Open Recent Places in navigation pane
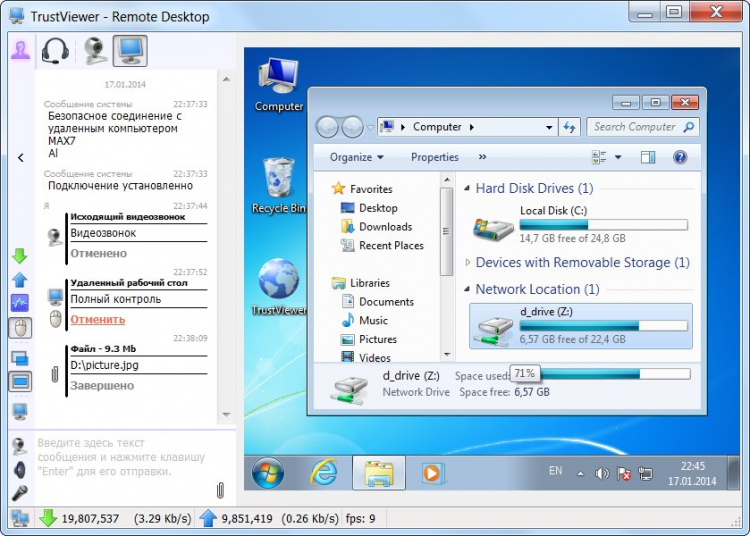750x536 pixels. [382, 245]
